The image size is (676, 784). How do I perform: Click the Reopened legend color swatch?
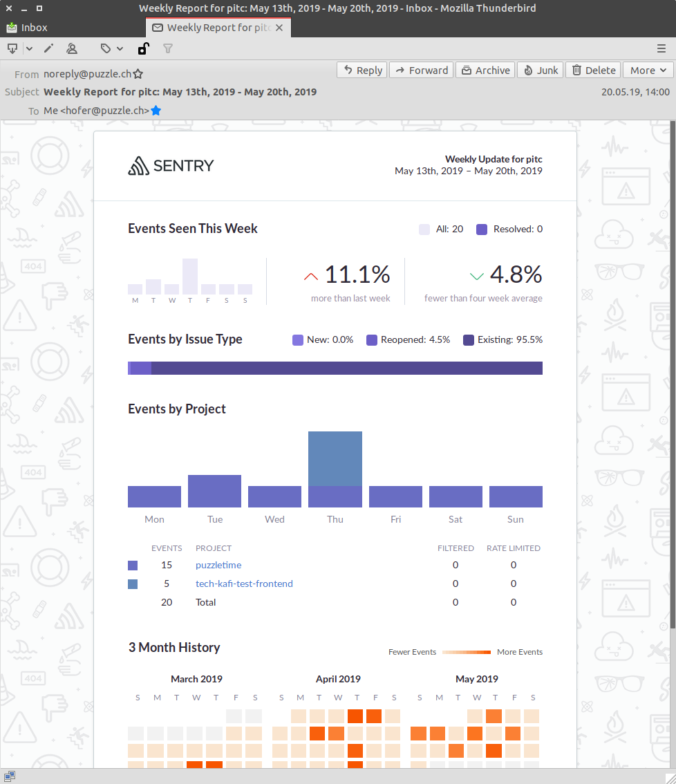[x=371, y=340]
